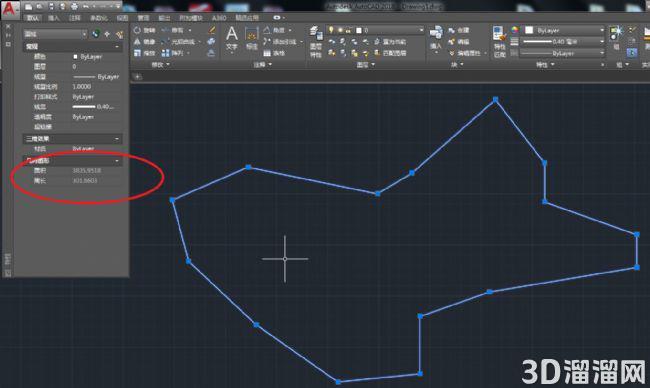Toggle layer on/off lightbulb icon

[x=331, y=30]
